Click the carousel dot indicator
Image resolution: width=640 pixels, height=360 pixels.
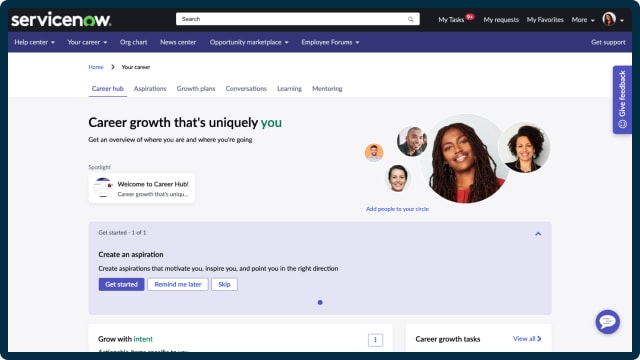(x=320, y=302)
